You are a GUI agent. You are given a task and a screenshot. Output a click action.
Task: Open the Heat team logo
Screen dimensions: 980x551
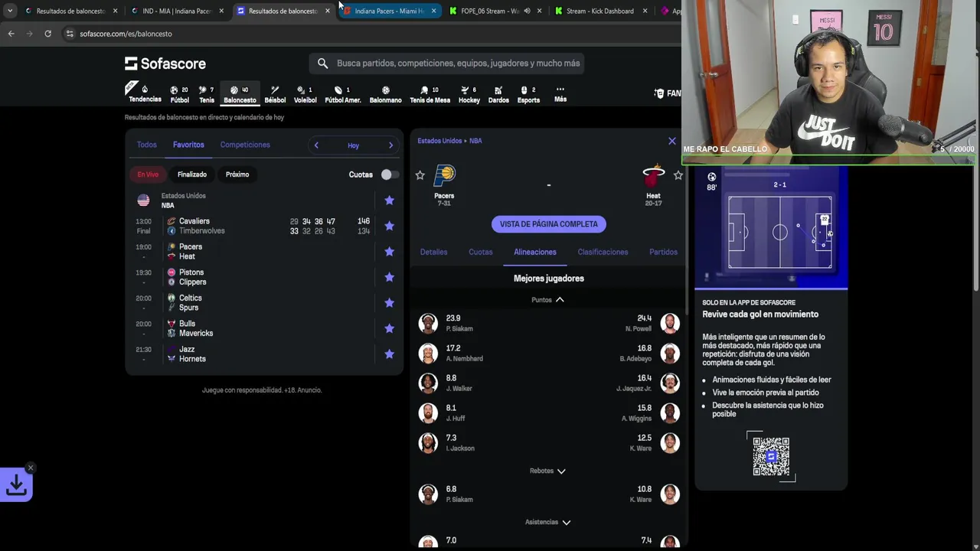click(x=653, y=175)
